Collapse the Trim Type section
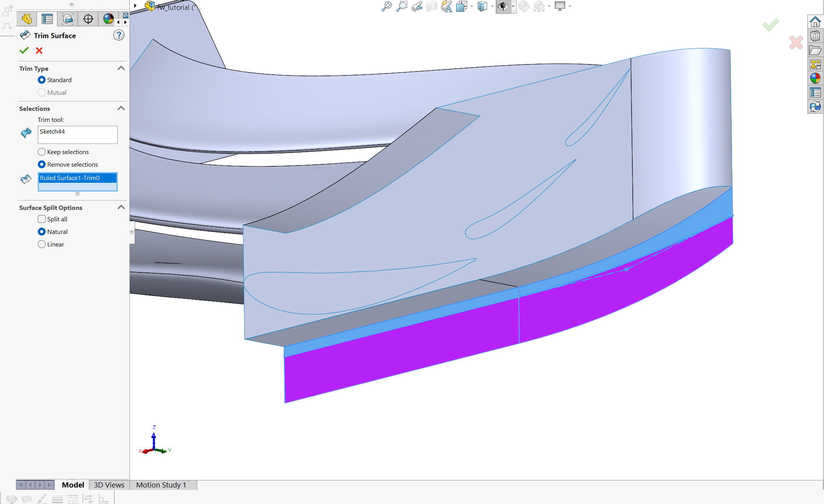Image resolution: width=824 pixels, height=504 pixels. pos(121,68)
